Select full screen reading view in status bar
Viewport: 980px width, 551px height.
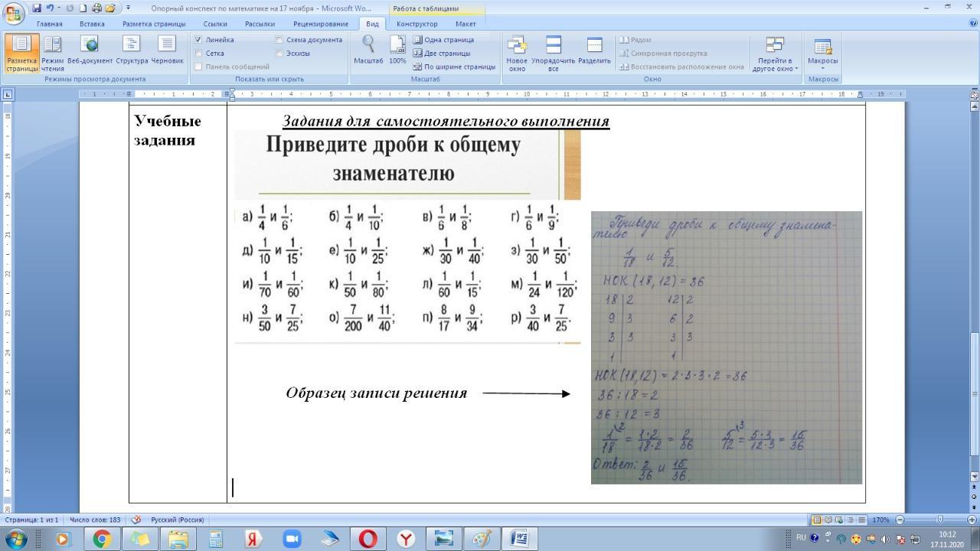(828, 520)
